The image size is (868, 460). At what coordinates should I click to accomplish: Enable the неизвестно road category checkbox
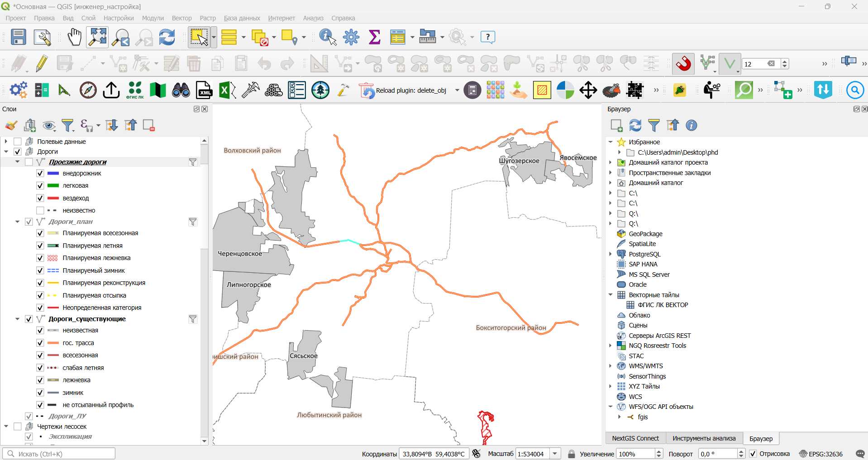click(40, 210)
